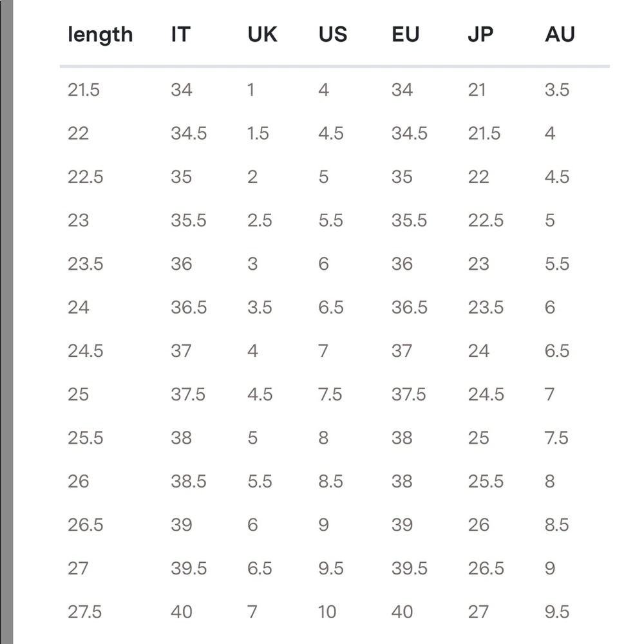Click 39.5 in the EU column
The height and width of the screenshot is (644, 644).
tap(409, 568)
